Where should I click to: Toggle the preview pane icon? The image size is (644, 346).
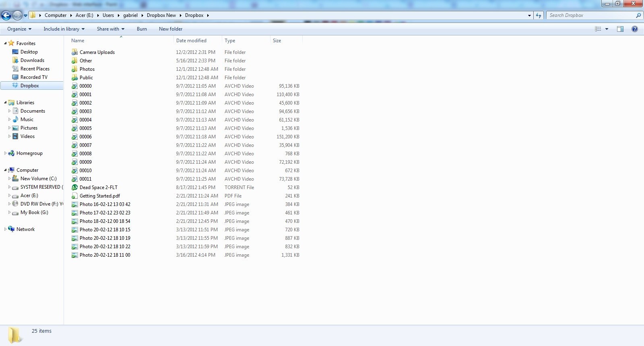coord(620,29)
